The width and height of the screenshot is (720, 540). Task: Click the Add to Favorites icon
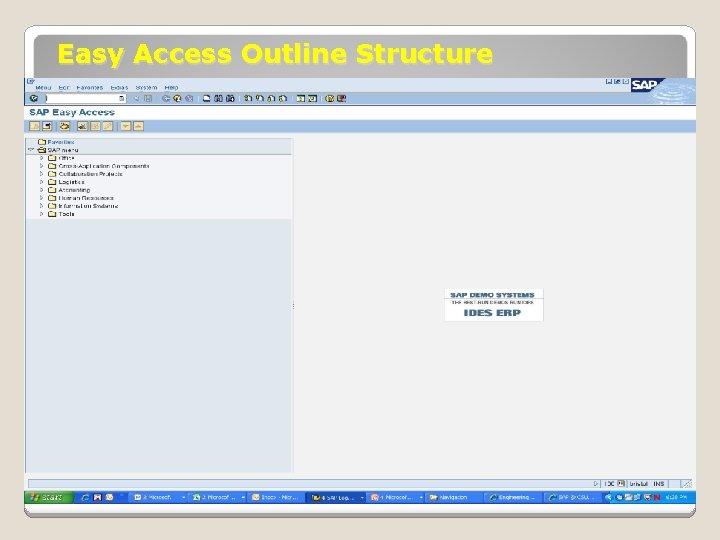coord(83,126)
